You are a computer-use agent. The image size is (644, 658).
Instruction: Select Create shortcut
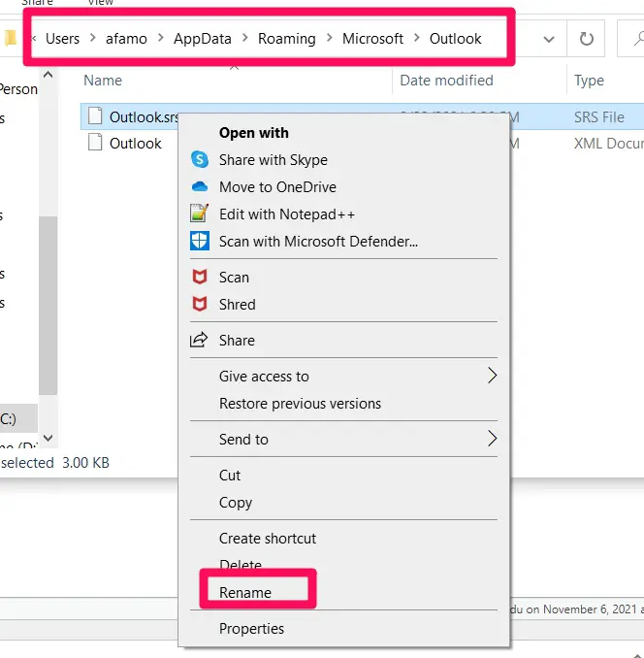tap(268, 538)
